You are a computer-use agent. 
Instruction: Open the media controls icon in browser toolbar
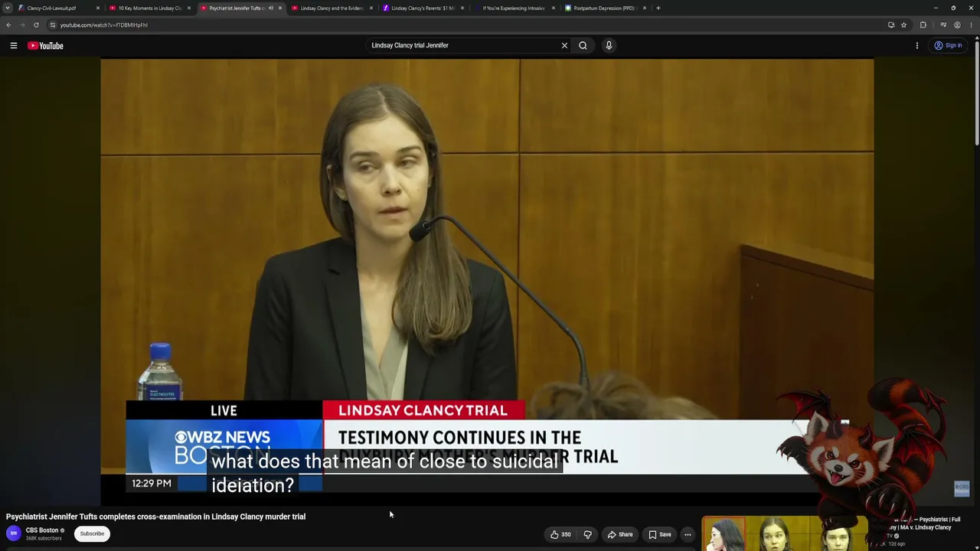(x=943, y=24)
